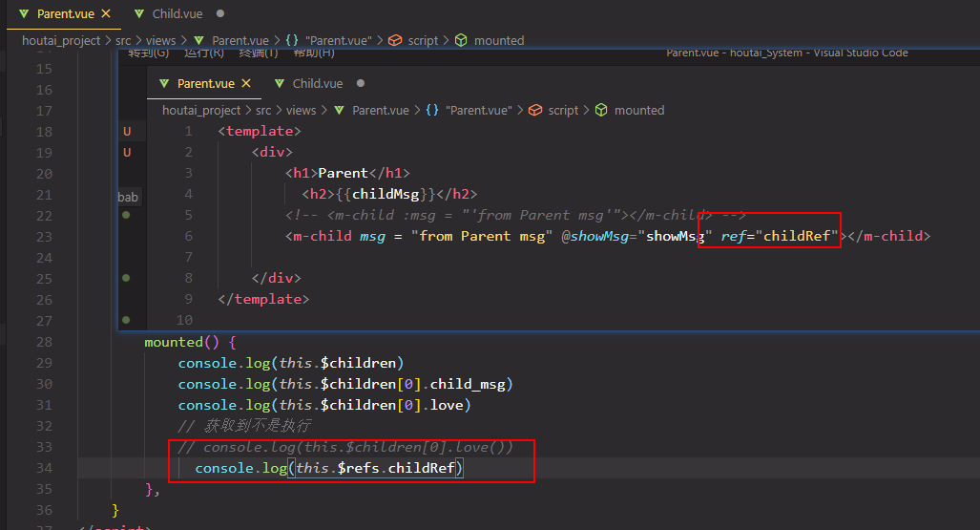
Task: Select src in inset breadcrumb
Action: (x=263, y=110)
